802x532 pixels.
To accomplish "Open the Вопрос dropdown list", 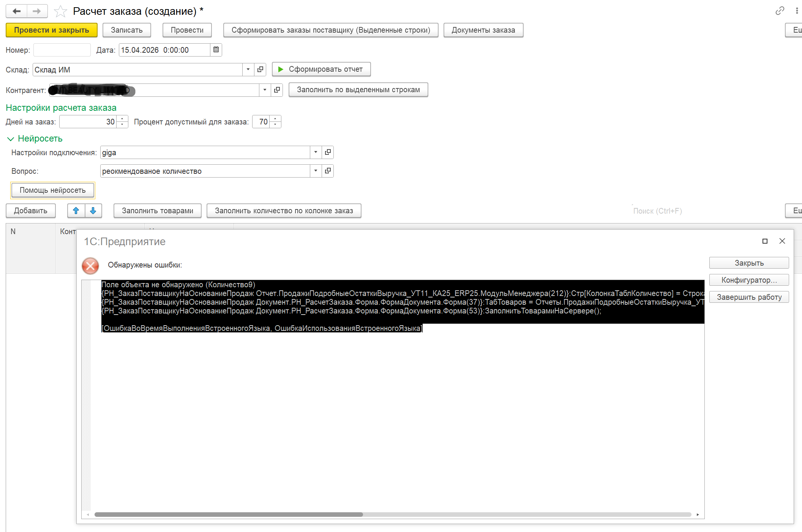I will (x=316, y=171).
